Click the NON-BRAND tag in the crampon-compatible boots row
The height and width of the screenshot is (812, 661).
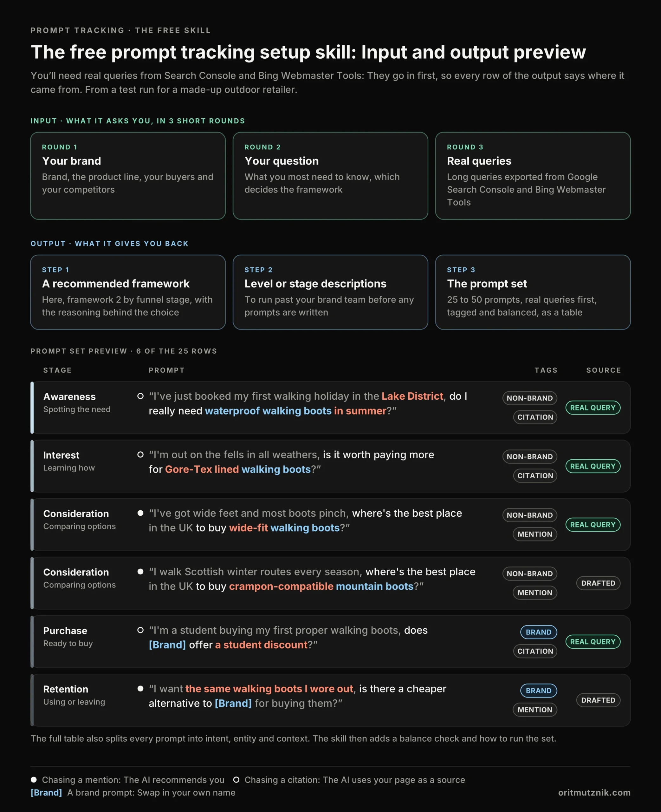pos(530,573)
